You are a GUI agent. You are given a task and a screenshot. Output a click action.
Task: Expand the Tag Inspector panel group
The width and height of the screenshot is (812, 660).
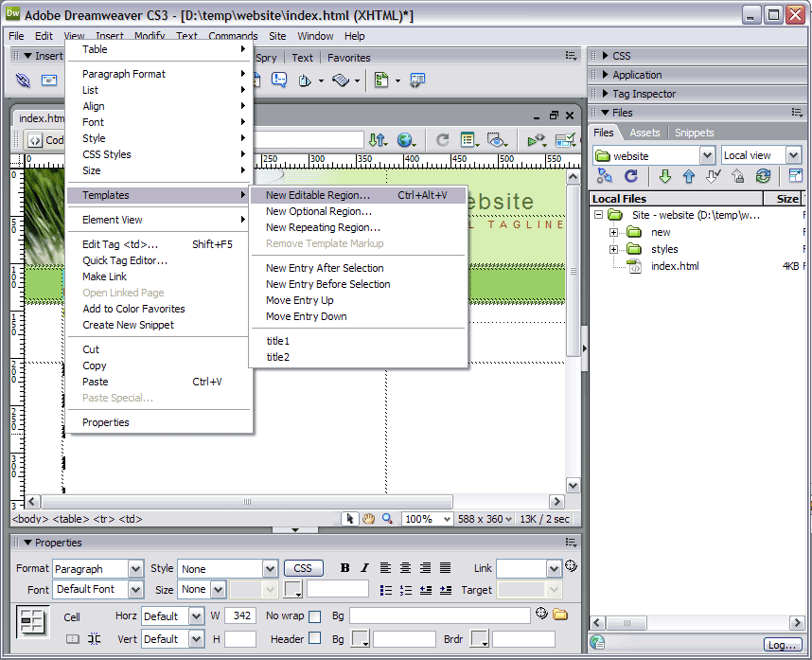[606, 93]
